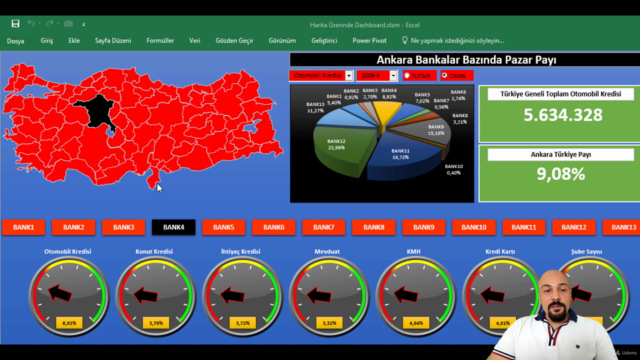Open the Power Pivot tab
Image resolution: width=640 pixels, height=360 pixels.
(369, 40)
